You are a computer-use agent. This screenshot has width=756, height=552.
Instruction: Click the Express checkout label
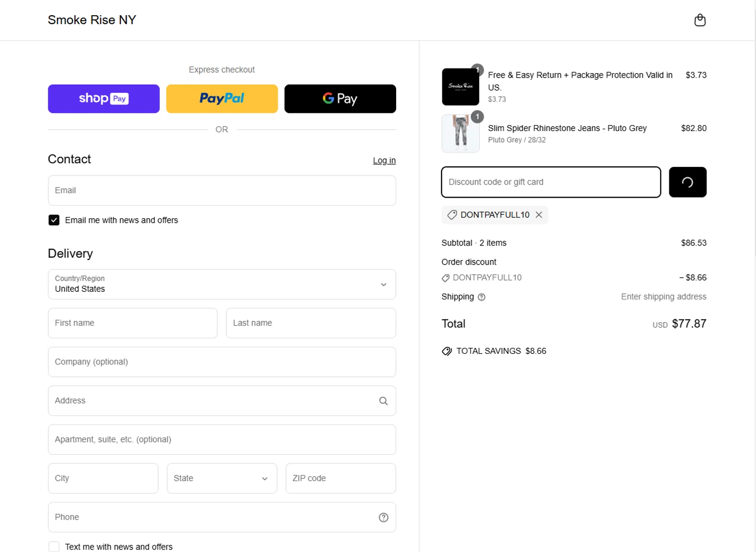[x=222, y=70]
